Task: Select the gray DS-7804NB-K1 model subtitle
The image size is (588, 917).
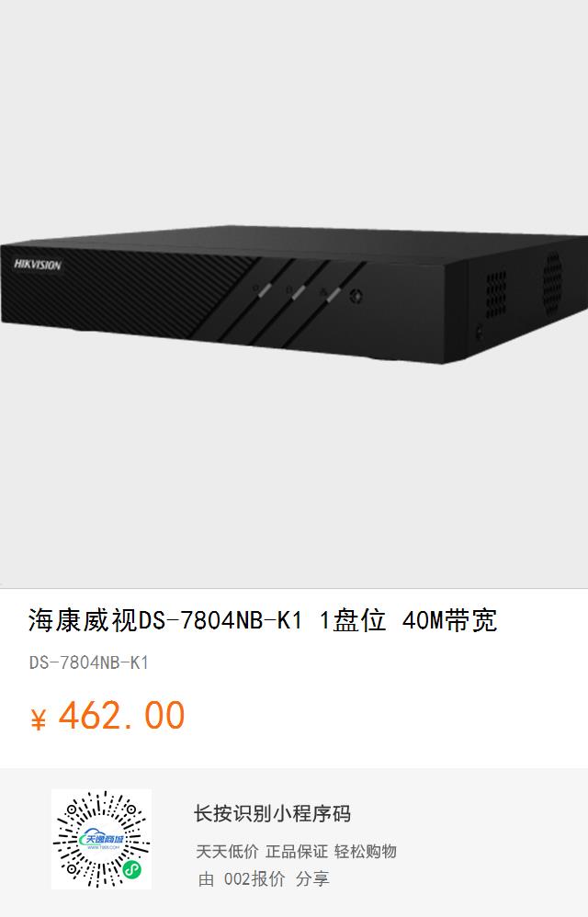Action: (x=89, y=662)
